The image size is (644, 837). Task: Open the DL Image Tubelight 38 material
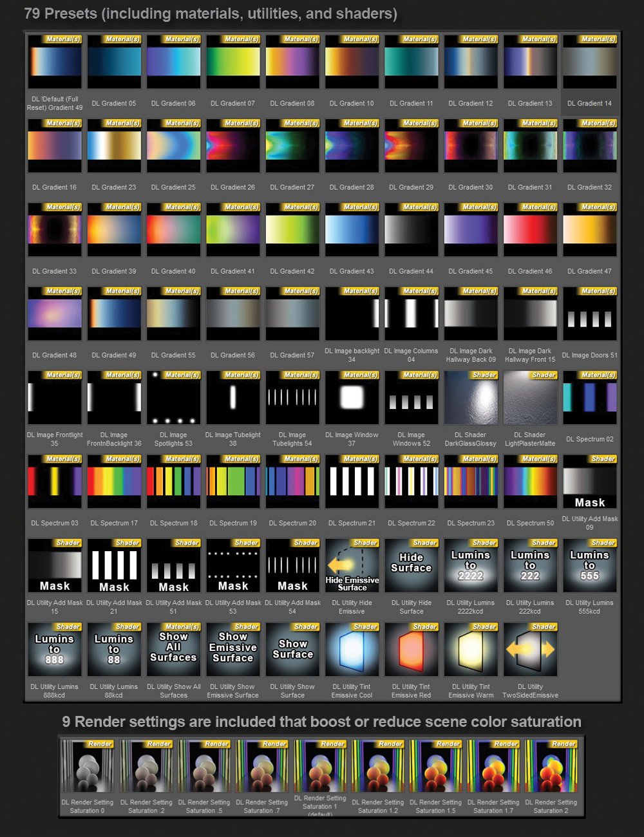(x=232, y=397)
